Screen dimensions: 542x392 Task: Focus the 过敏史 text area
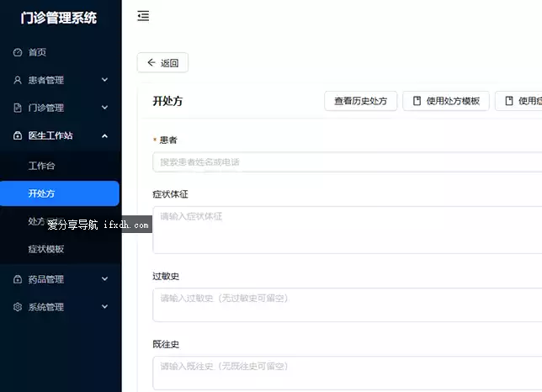[x=348, y=305]
